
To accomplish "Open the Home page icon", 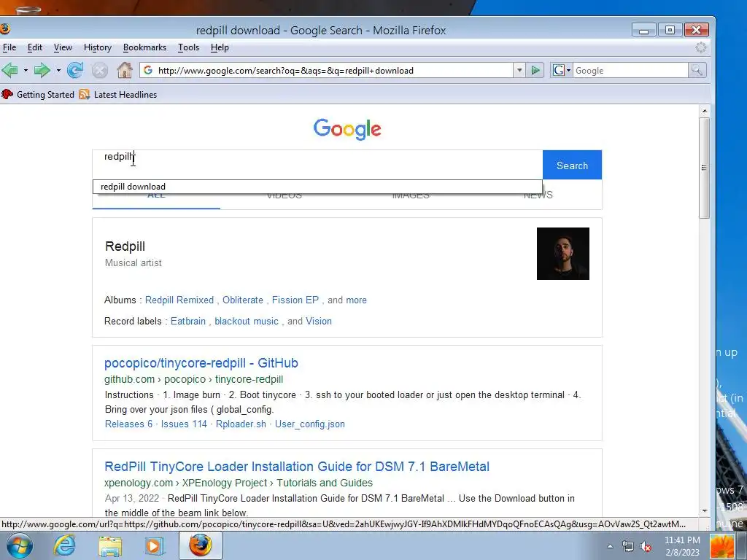I will 125,71.
